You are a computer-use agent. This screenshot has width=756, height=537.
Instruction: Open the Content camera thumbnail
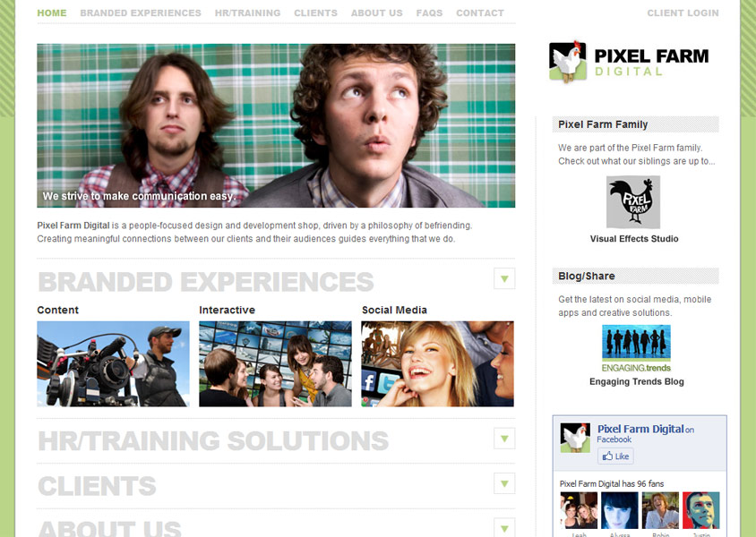point(113,363)
